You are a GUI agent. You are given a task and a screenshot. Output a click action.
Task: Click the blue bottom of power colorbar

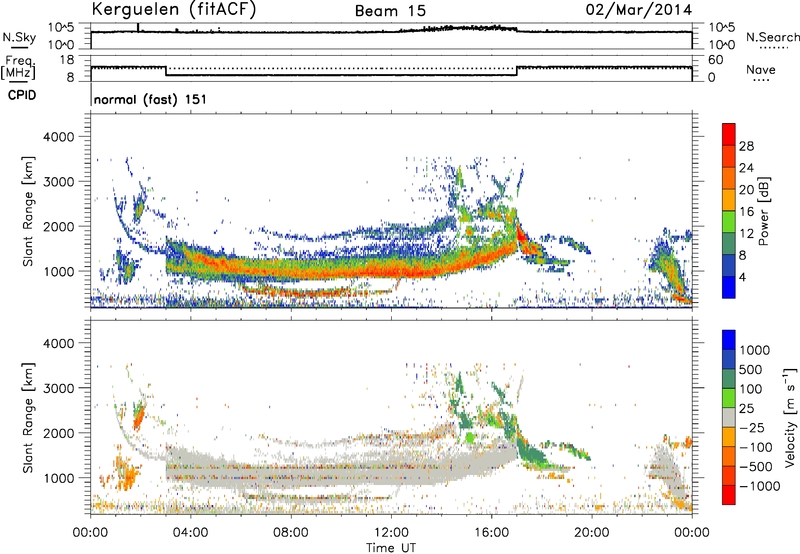[729, 287]
